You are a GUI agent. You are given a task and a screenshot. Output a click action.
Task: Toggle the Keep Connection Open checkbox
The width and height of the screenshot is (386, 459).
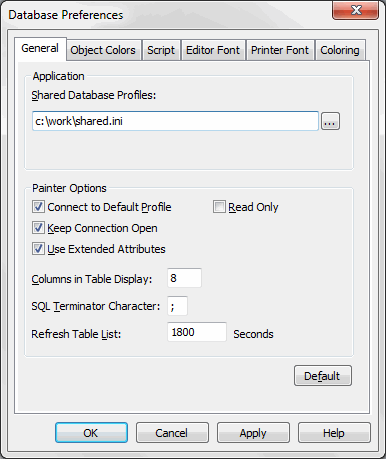point(38,228)
